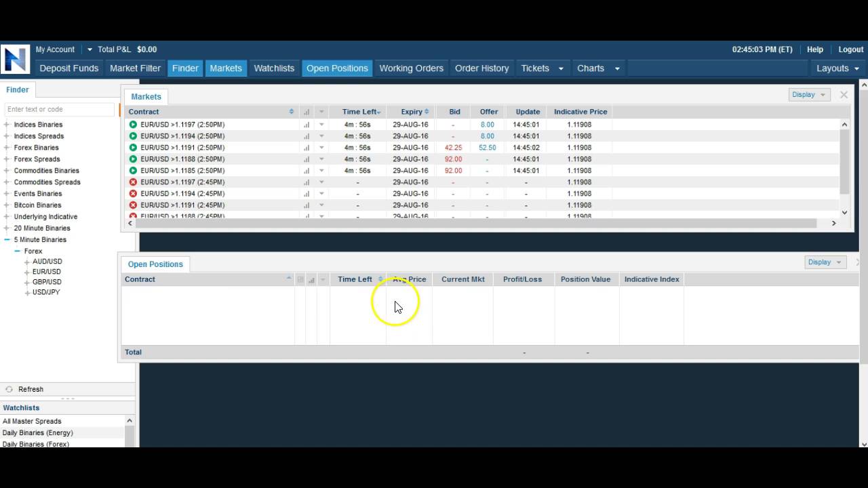Click the 42.25 bid price cell
Viewport: 868px width, 488px height.
[x=453, y=148]
